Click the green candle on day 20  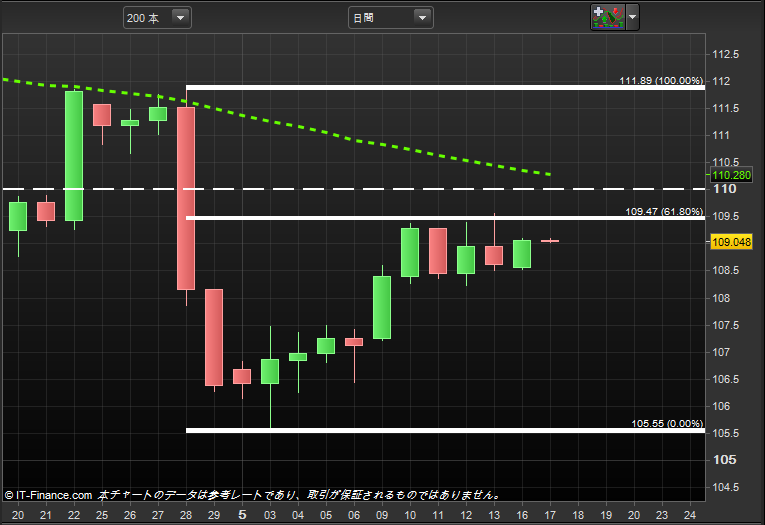click(18, 216)
